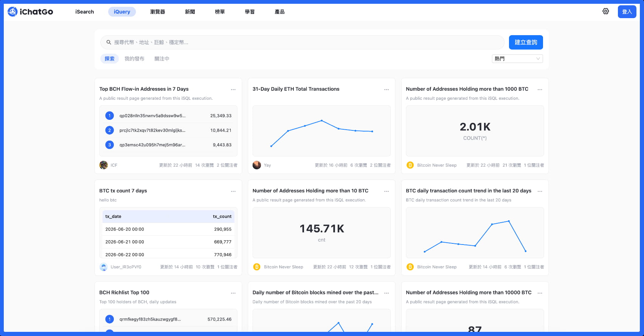This screenshot has width=644, height=336.
Task: Click Bitcoin avatar on 20 days trend card
Action: coord(410,267)
